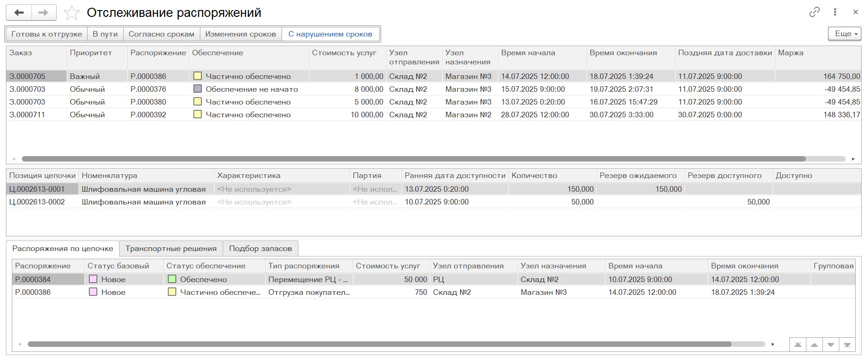Select the 'Готовы к отгрузке' filter
The width and height of the screenshot is (868, 361).
tap(47, 34)
